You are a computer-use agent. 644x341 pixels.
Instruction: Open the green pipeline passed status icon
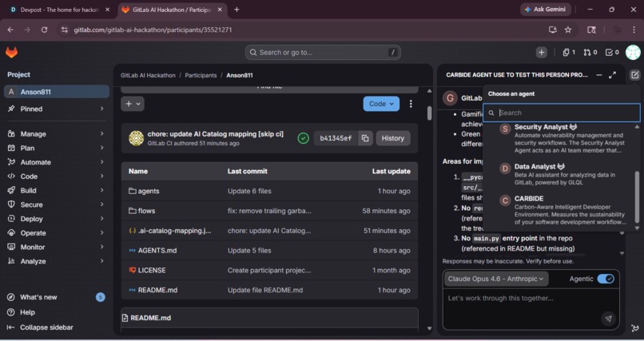click(303, 138)
